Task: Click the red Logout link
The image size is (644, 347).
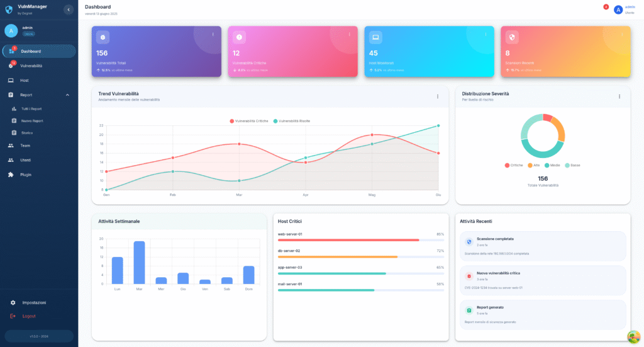Action: 29,316
